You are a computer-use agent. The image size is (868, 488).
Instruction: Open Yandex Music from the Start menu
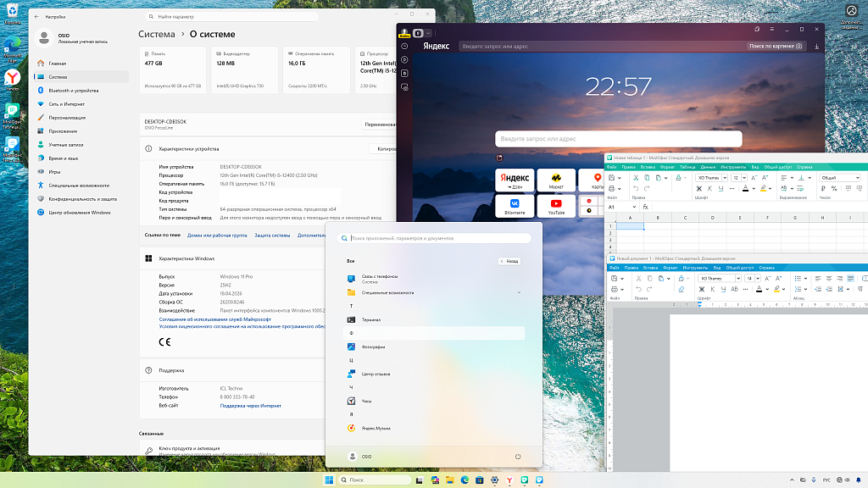(433, 428)
